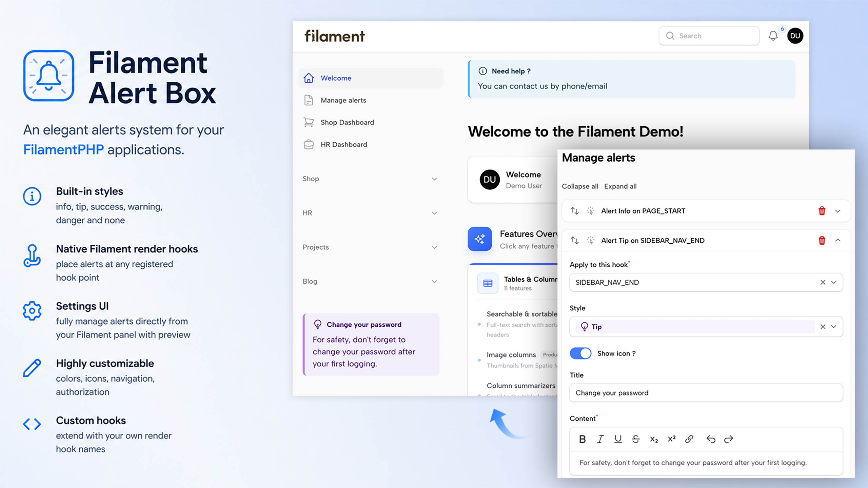Image resolution: width=868 pixels, height=488 pixels.
Task: Click Searchable & sortable feature item
Action: tap(522, 314)
